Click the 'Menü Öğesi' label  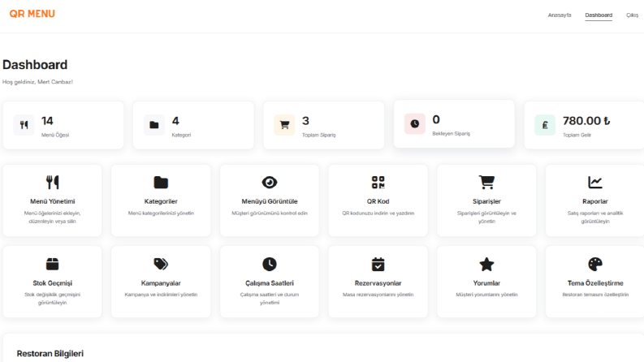55,135
